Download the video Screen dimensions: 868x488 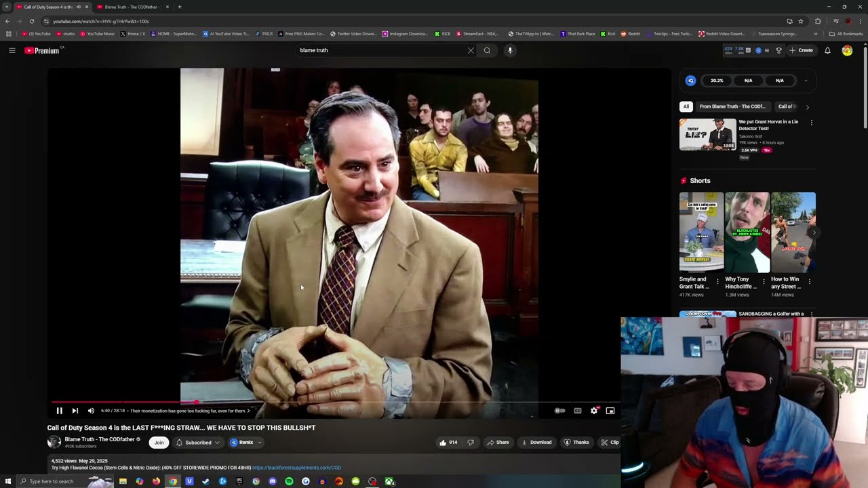tap(536, 443)
